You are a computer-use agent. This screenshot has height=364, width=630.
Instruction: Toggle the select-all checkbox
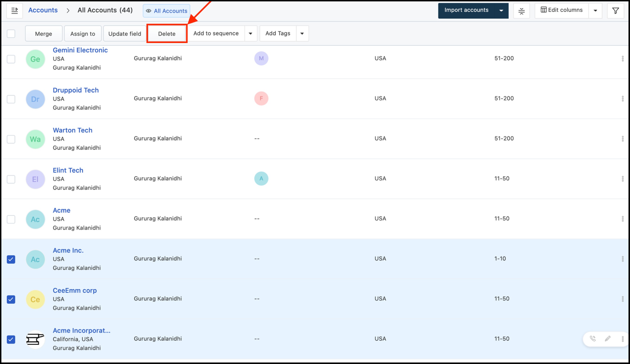[x=11, y=34]
